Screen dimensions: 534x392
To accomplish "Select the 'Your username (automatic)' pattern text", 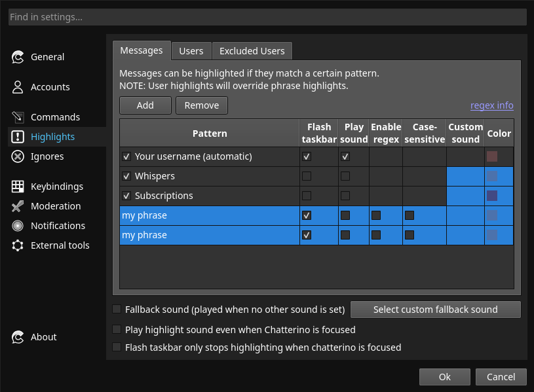I will 193,156.
